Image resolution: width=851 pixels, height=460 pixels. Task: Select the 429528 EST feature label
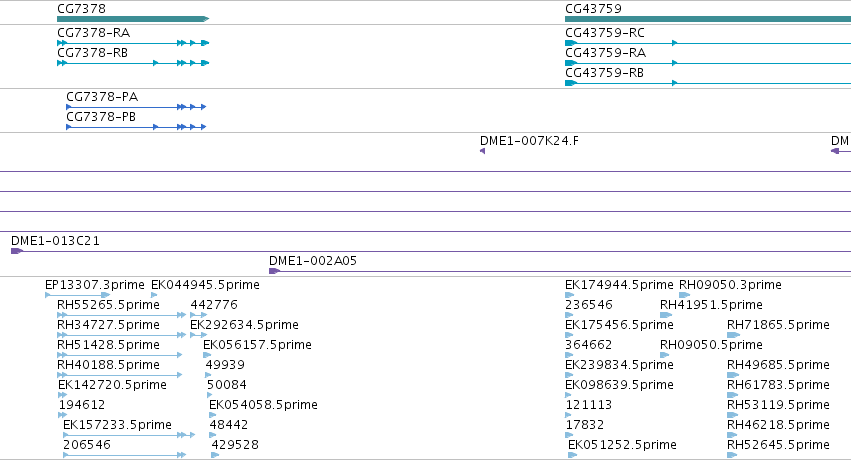tap(235, 445)
